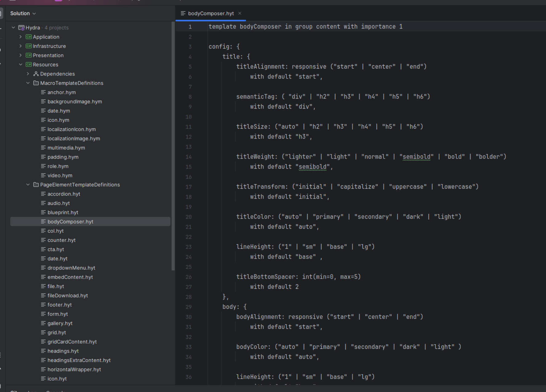Click the solution explorer vertical scrollbar
The image size is (546, 392).
pos(173,146)
